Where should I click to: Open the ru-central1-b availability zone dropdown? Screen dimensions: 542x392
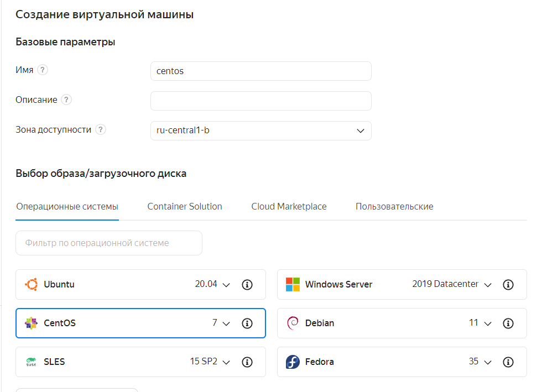[261, 130]
